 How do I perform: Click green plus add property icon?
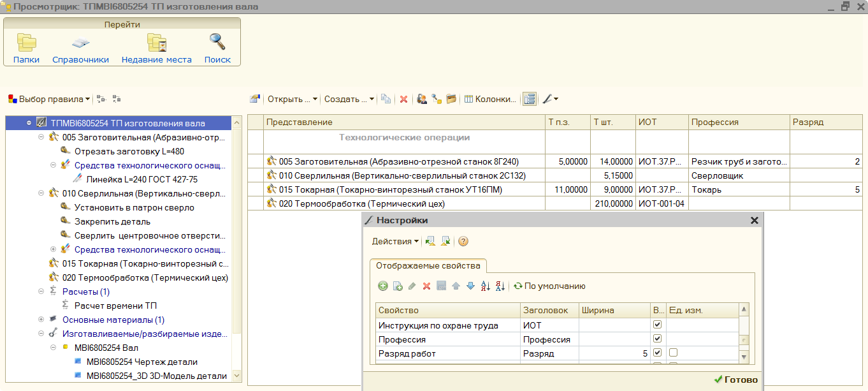pyautogui.click(x=383, y=286)
